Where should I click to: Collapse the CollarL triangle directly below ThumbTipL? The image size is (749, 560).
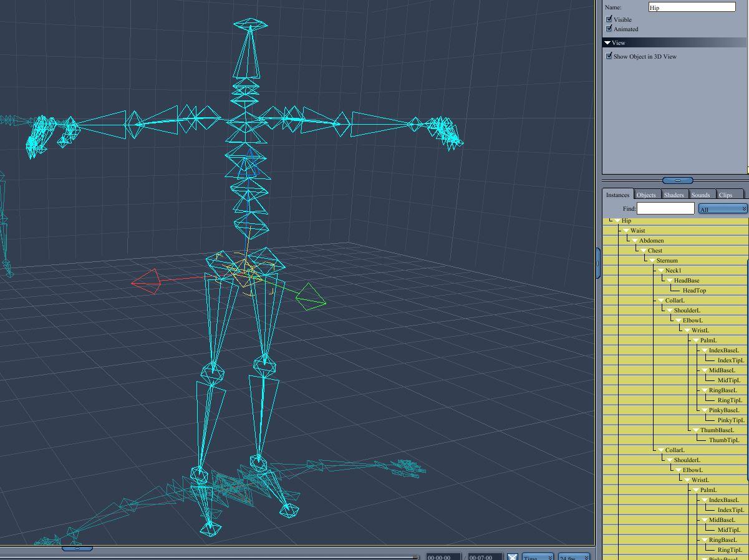661,450
